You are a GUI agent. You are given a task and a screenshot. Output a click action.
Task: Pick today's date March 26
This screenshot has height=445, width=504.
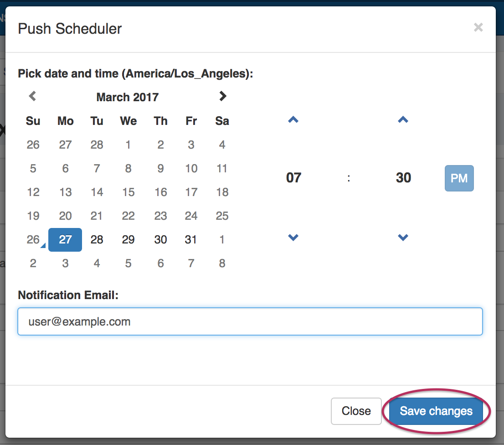click(33, 240)
